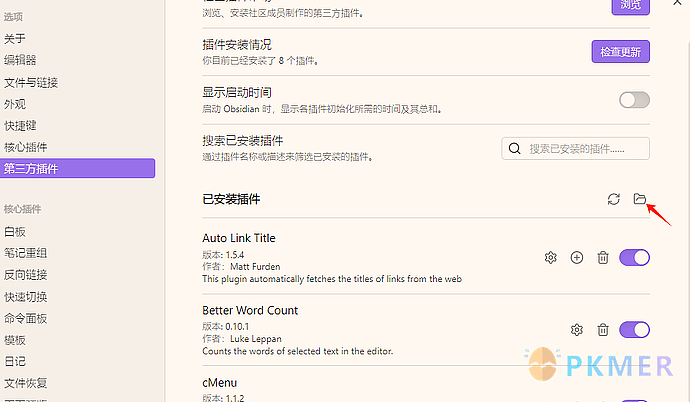690x402 pixels.
Task: Disable the Better Word Count plugin
Action: [634, 329]
